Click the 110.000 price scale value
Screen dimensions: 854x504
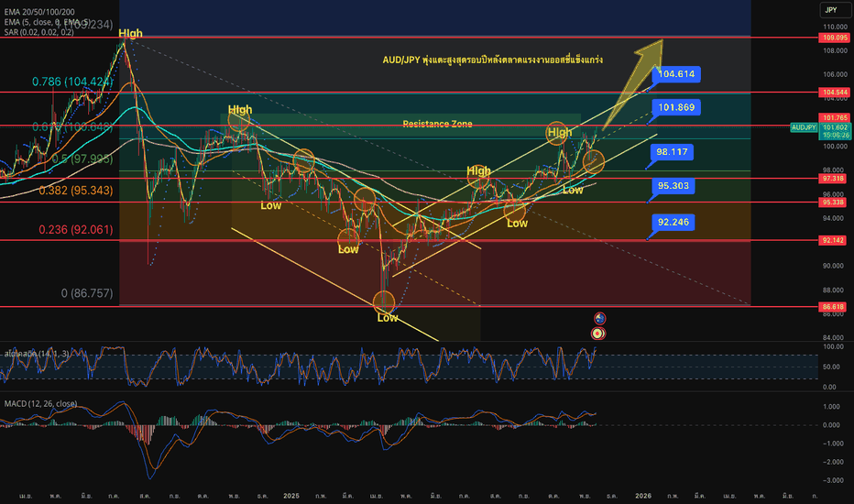[x=835, y=27]
